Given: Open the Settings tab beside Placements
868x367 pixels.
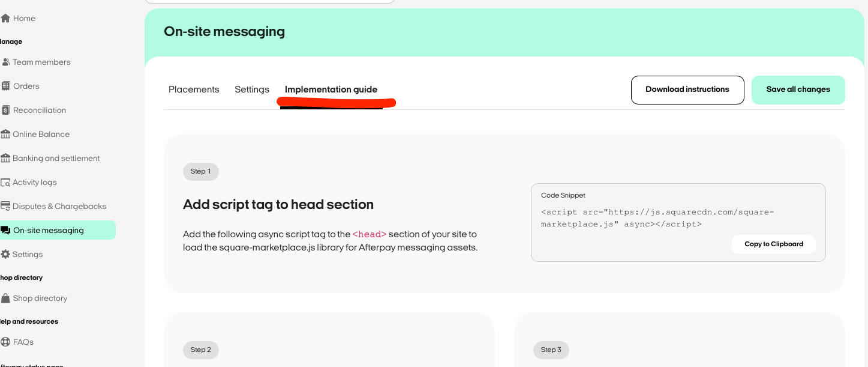Looking at the screenshot, I should 252,89.
